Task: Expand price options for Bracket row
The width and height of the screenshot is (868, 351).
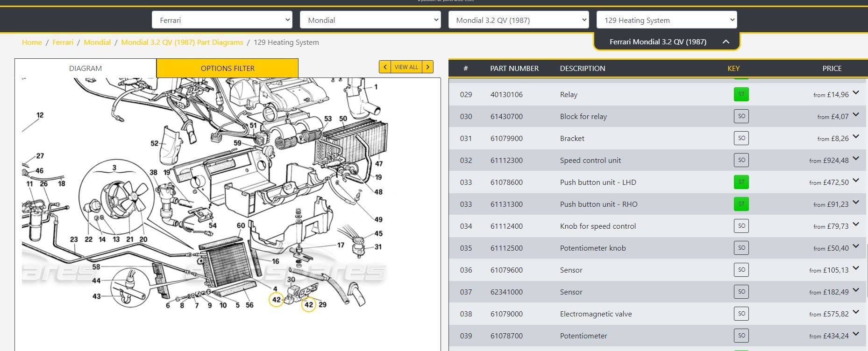Action: tap(855, 137)
